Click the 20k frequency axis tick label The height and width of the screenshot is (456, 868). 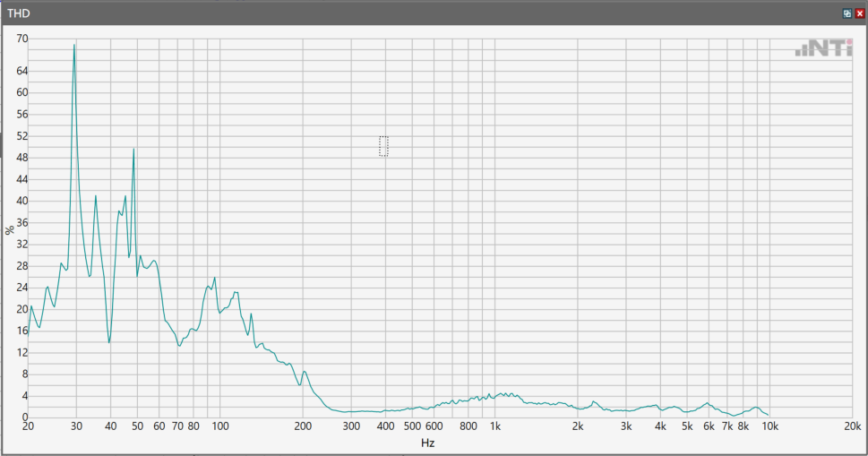852,426
